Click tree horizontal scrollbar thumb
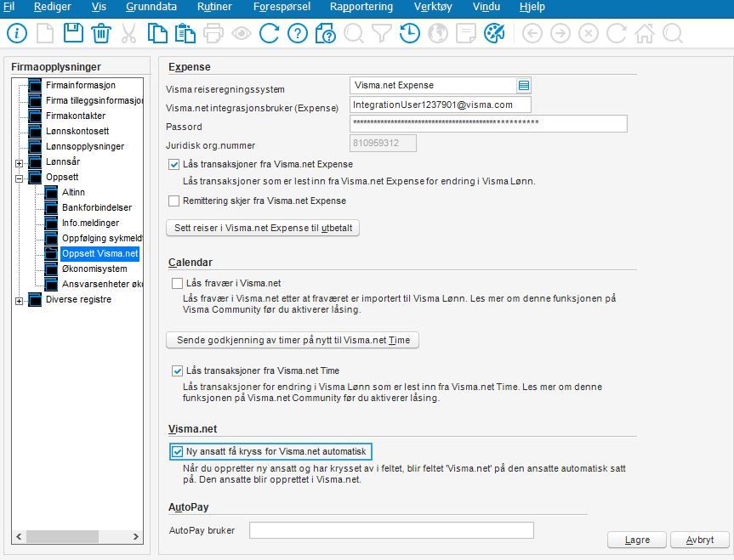The image size is (734, 560). [x=62, y=536]
